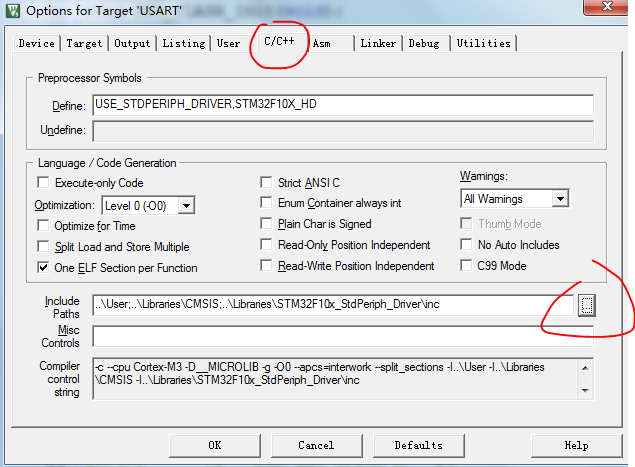The image size is (635, 467).
Task: Open the Linker tab
Action: (378, 43)
